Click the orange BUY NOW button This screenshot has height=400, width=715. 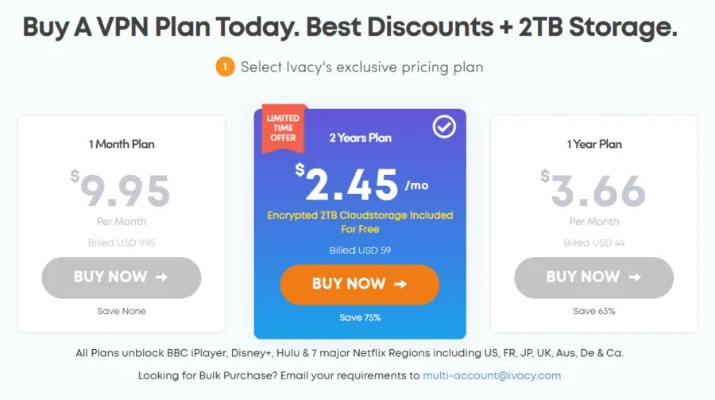pos(359,284)
